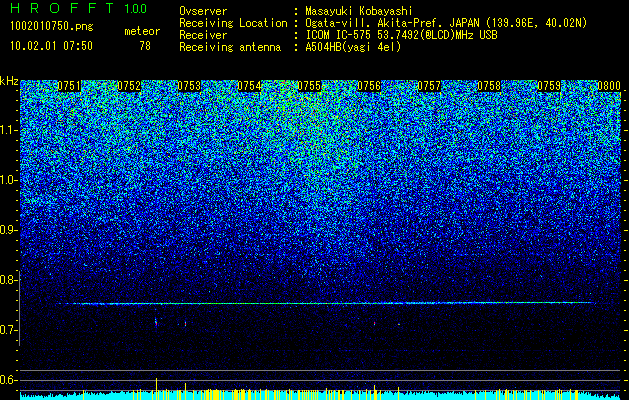Click the 0754 time marker
The width and height of the screenshot is (629, 400).
(x=249, y=86)
